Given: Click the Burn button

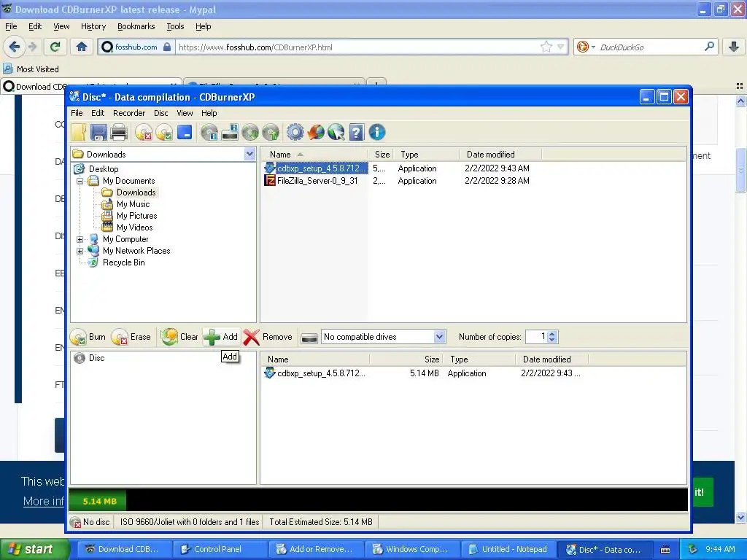Looking at the screenshot, I should click(x=88, y=337).
